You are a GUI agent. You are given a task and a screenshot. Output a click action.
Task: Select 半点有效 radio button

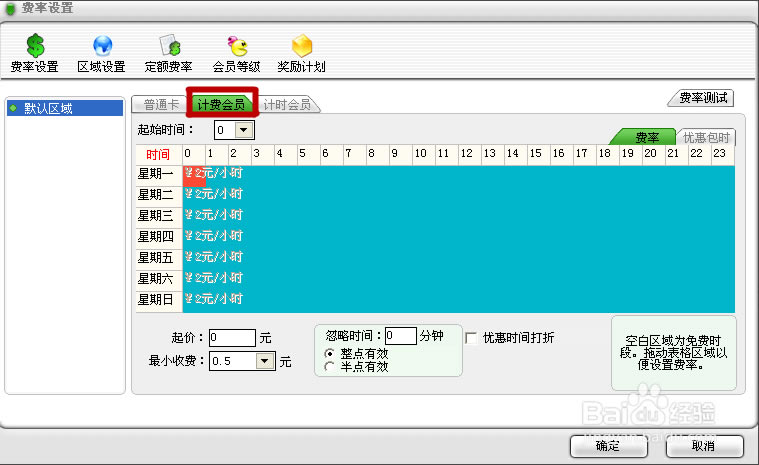pyautogui.click(x=331, y=367)
